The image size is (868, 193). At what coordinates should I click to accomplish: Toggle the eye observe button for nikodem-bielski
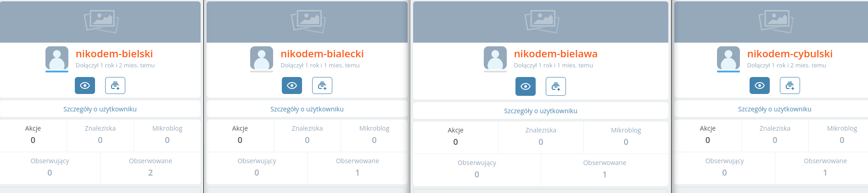(x=85, y=86)
